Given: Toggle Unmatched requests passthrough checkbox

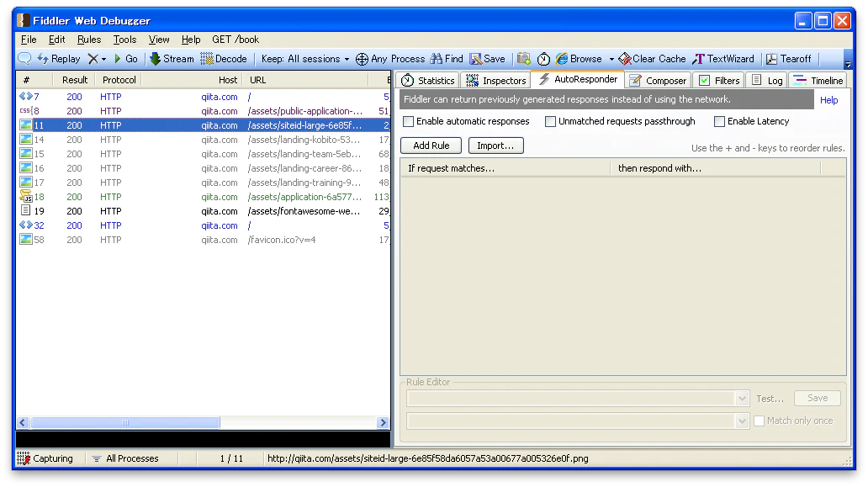Looking at the screenshot, I should (x=550, y=121).
